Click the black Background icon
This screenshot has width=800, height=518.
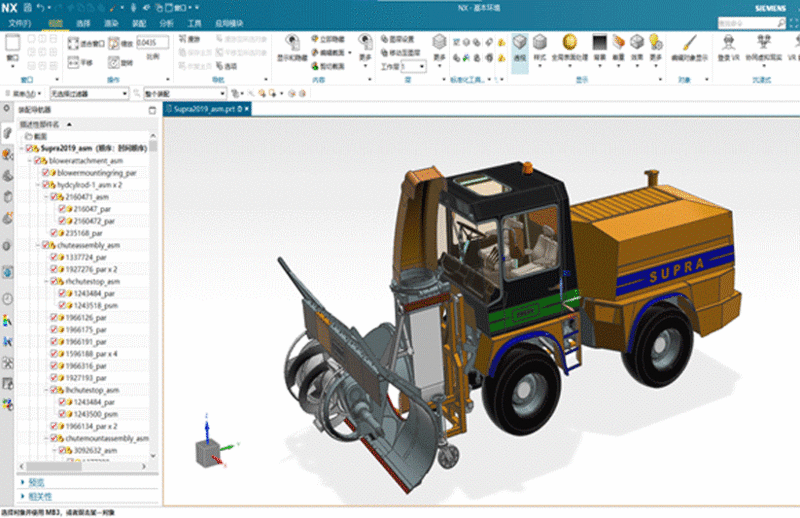pos(599,42)
